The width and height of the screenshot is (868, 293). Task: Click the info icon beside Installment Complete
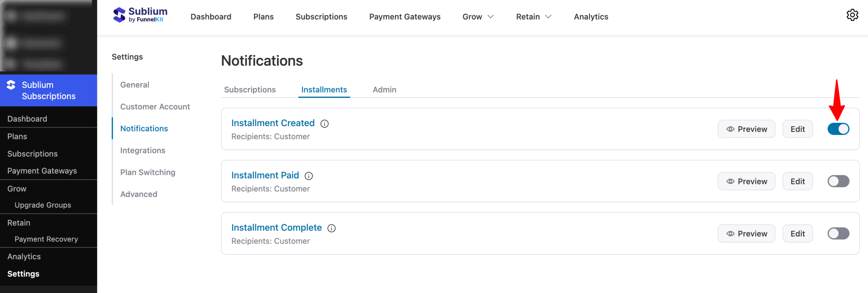point(332,228)
